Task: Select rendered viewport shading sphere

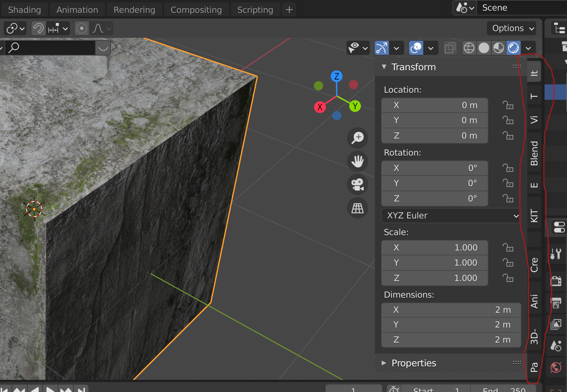Action: [513, 48]
